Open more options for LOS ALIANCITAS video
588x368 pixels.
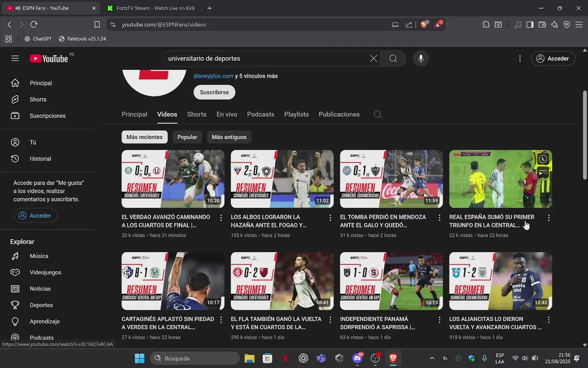[549, 319]
